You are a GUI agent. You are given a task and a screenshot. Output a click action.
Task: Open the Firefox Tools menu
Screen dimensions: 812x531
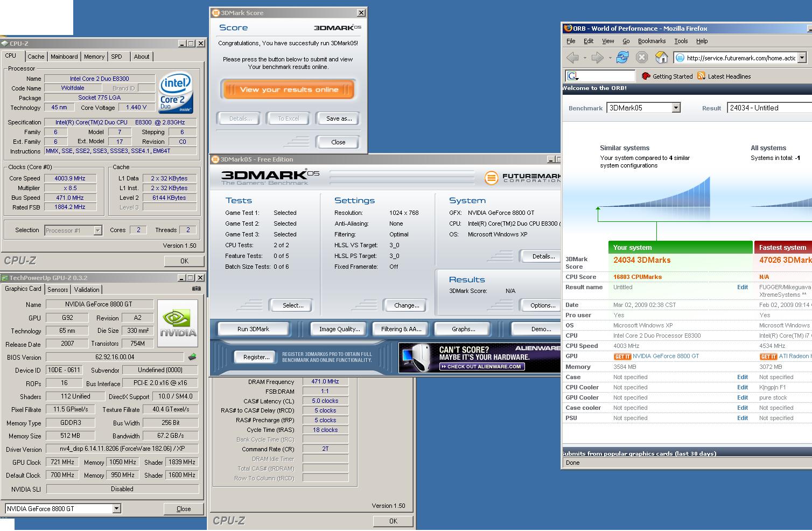pos(681,41)
